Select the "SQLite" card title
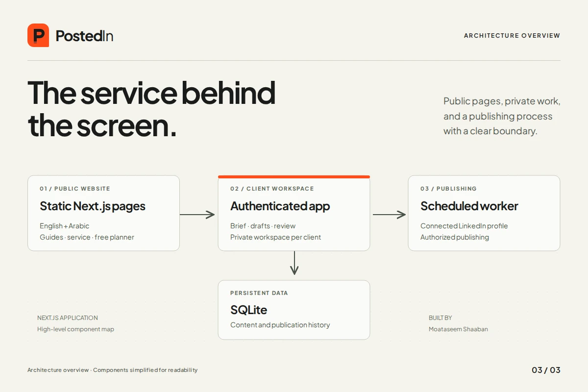Viewport: 588px width, 392px height. click(249, 310)
